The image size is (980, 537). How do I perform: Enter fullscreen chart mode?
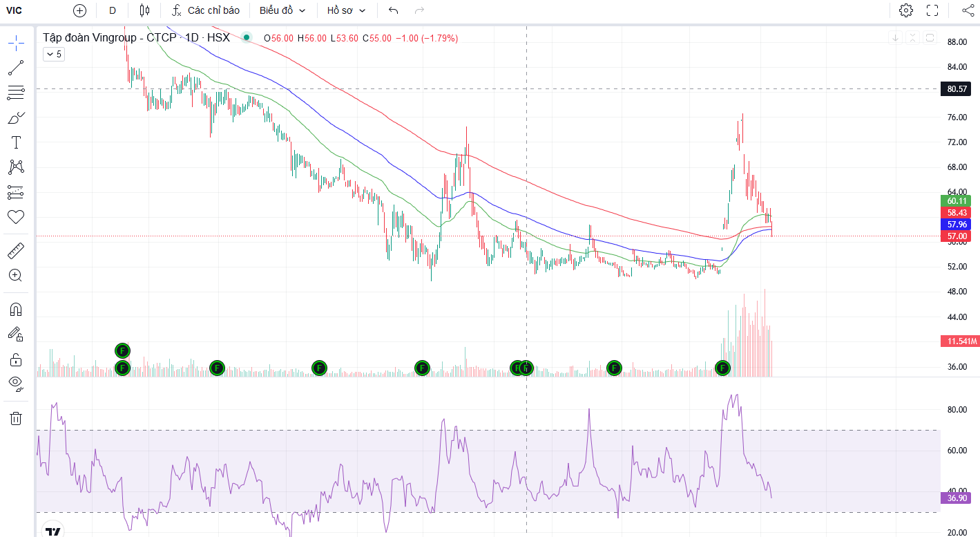932,10
